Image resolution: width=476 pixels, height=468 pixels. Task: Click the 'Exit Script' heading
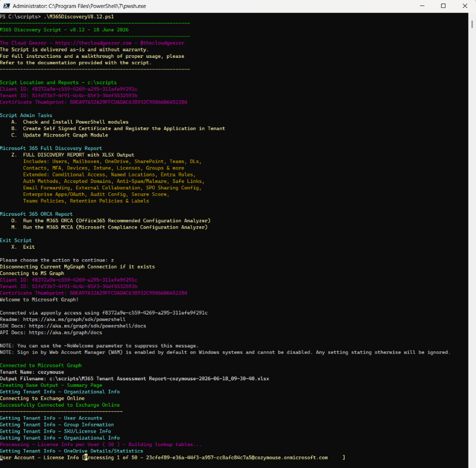16,241
